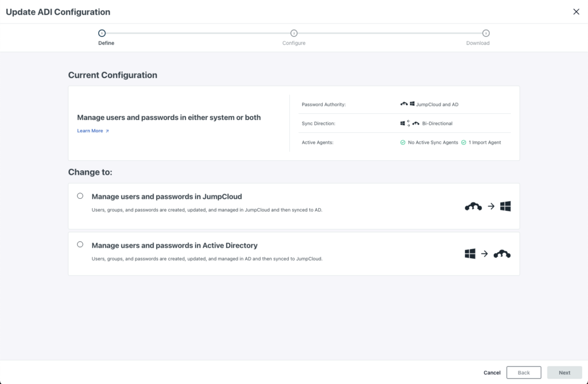This screenshot has height=384, width=588.
Task: Click the JumpCloud logo in the Active Directory option card
Action: pyautogui.click(x=502, y=254)
